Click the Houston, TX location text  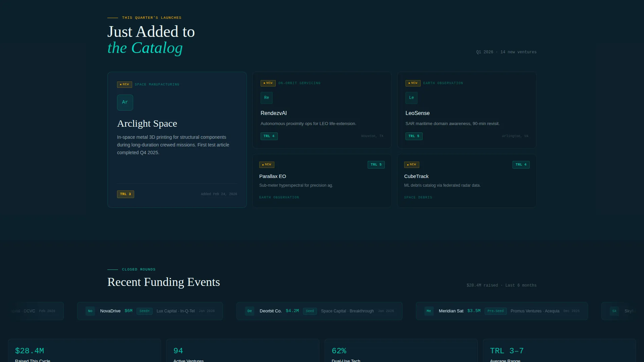pos(372,136)
